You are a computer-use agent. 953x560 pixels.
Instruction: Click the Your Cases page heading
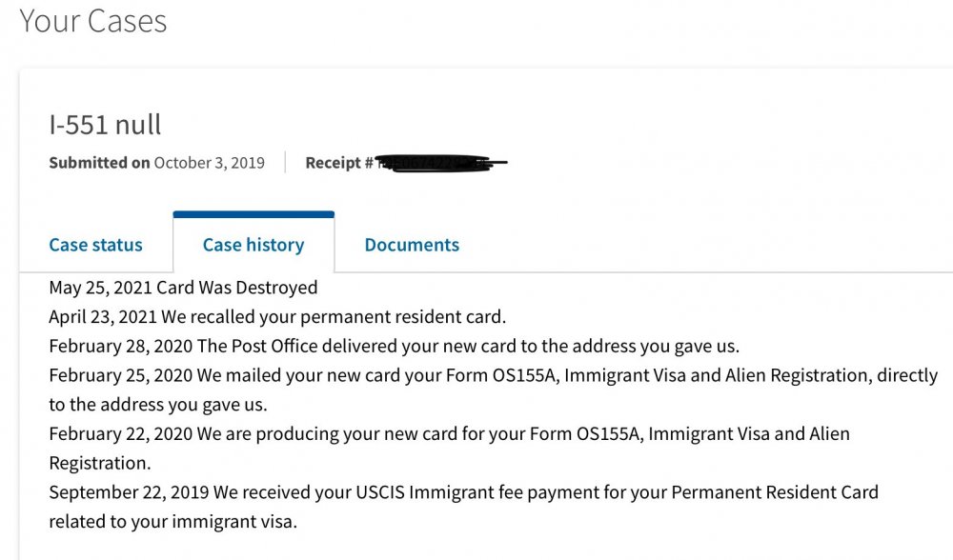click(x=93, y=21)
